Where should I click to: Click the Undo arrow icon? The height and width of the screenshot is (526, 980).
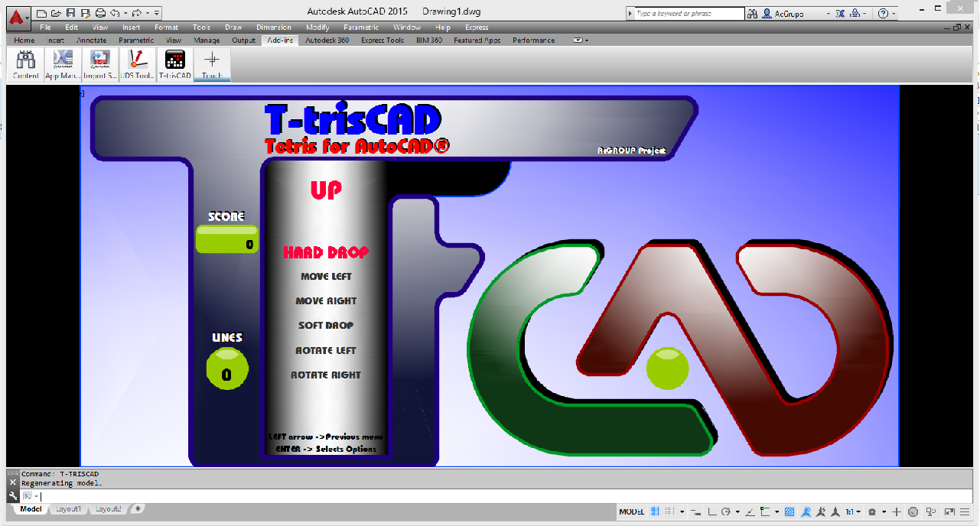[x=115, y=13]
